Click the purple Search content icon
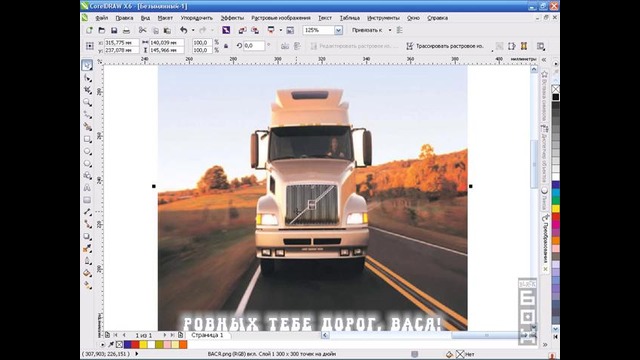The image size is (640, 360). pyautogui.click(x=226, y=30)
